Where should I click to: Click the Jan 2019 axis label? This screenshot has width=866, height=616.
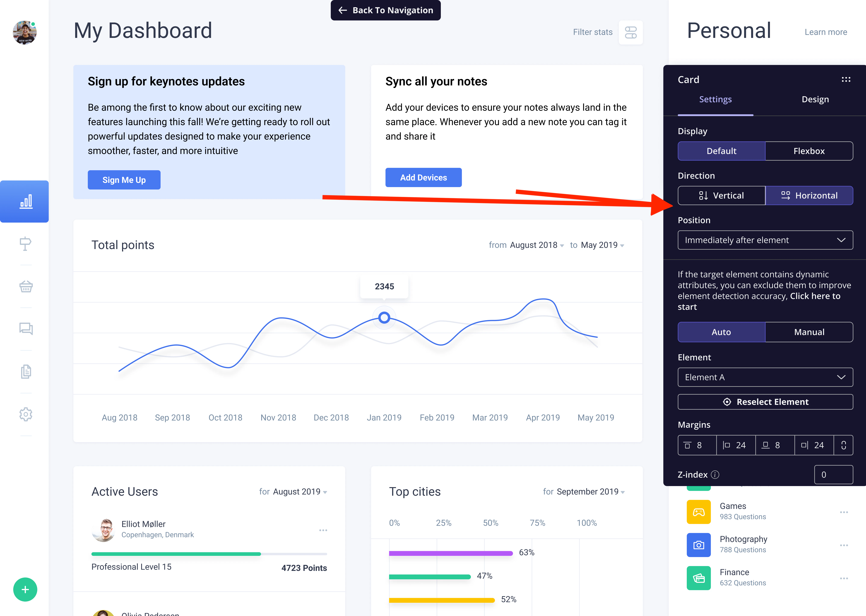coord(384,418)
